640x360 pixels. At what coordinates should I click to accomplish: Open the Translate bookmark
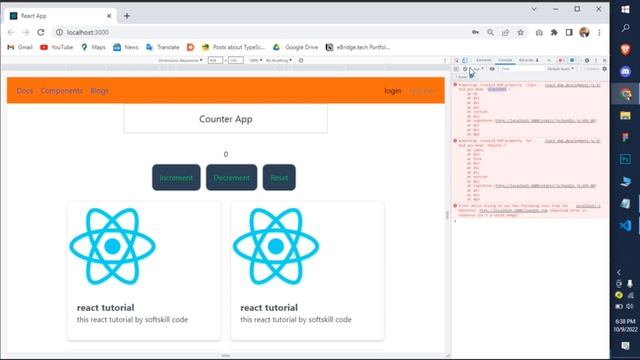click(163, 47)
